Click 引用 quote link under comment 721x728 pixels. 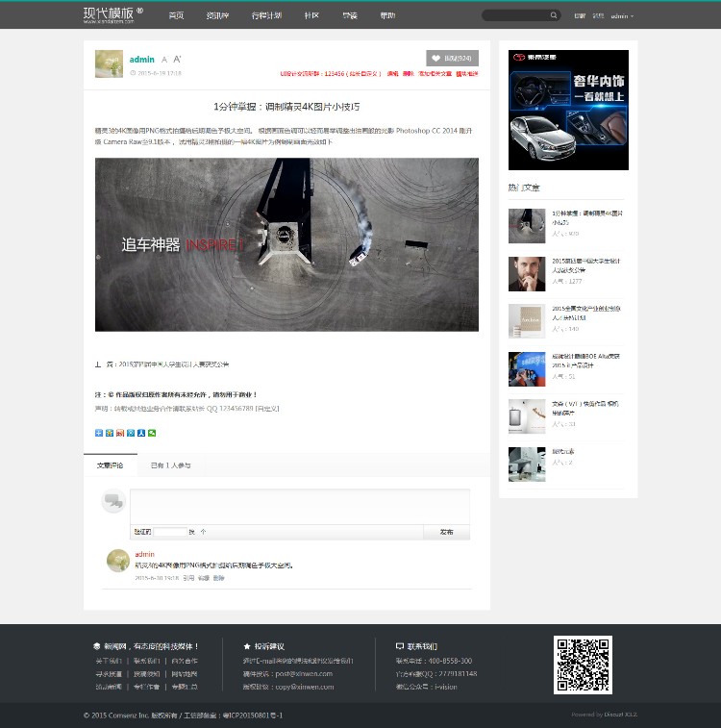pos(188,578)
